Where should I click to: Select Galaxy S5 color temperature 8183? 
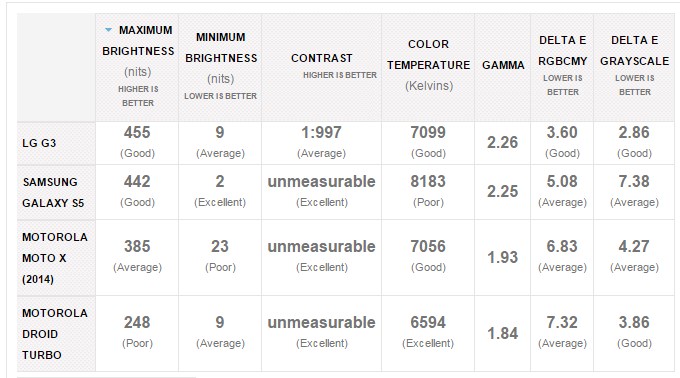tap(428, 181)
